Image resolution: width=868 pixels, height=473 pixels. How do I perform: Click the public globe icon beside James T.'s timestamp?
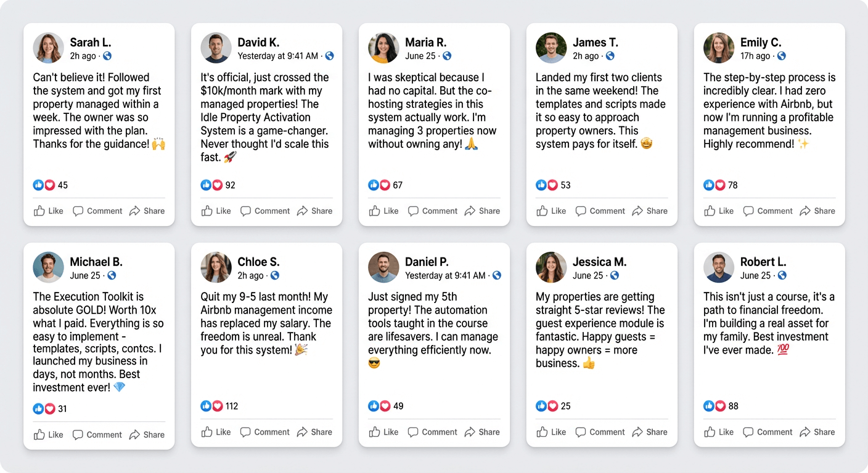point(610,56)
